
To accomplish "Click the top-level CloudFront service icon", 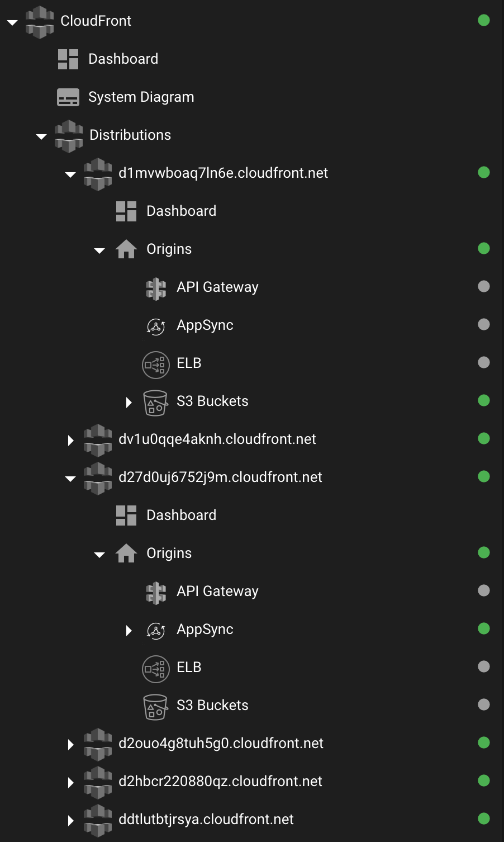I will (40, 22).
